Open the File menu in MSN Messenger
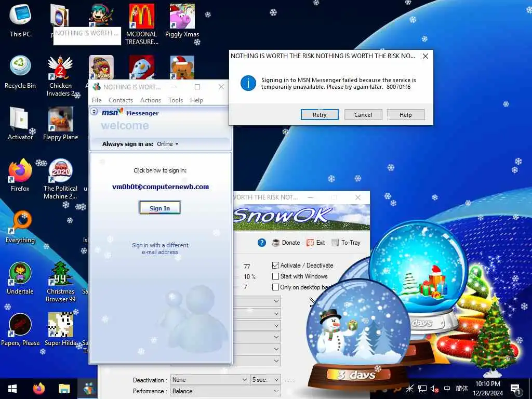The image size is (532, 399). point(97,100)
